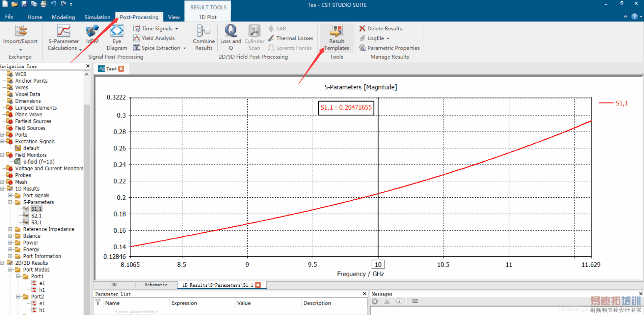Open the File menu
The width and height of the screenshot is (644, 315).
(x=9, y=17)
